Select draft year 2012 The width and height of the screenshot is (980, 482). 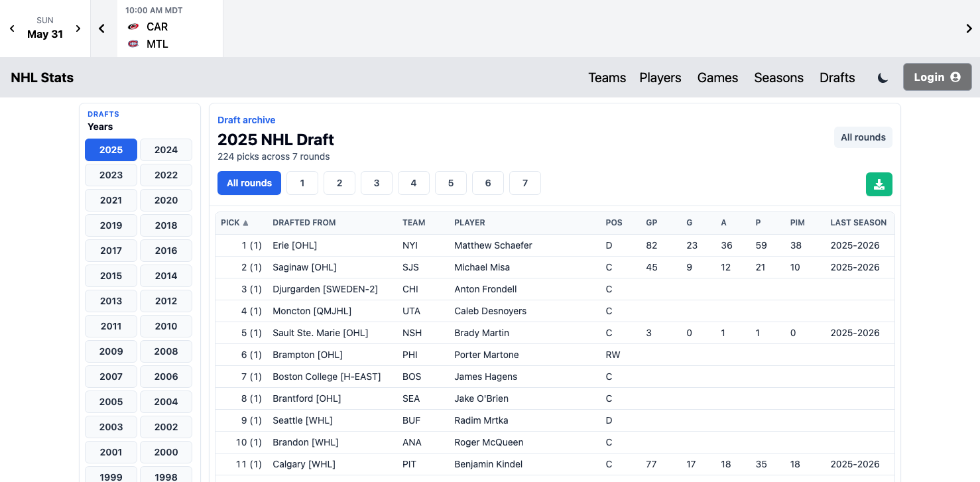point(166,301)
